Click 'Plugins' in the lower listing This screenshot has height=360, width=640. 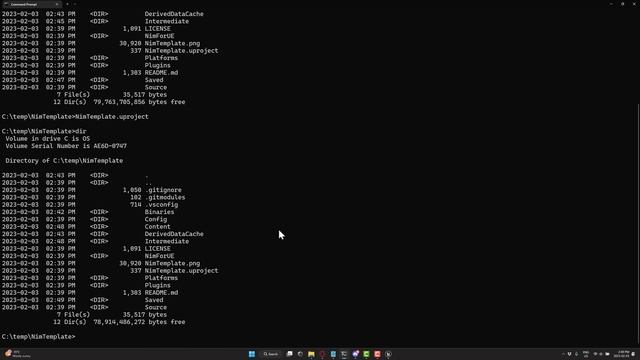coord(157,285)
